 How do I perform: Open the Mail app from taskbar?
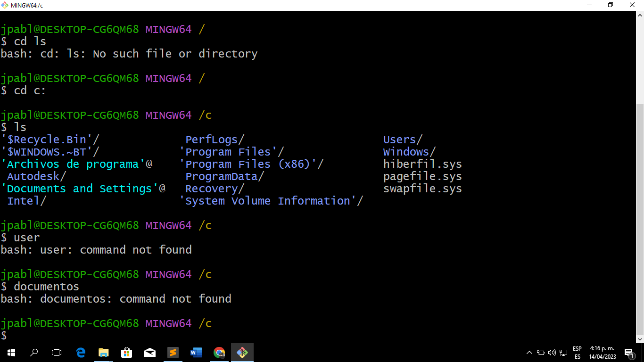click(150, 352)
